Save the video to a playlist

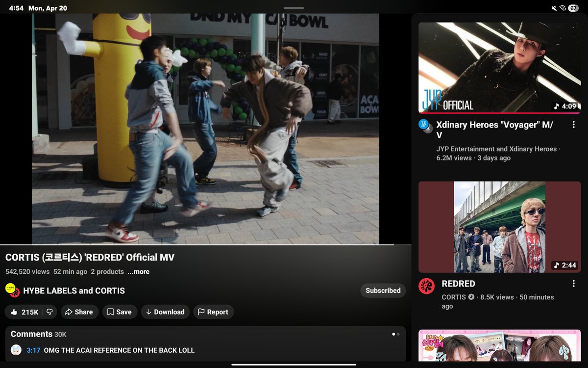pos(120,312)
